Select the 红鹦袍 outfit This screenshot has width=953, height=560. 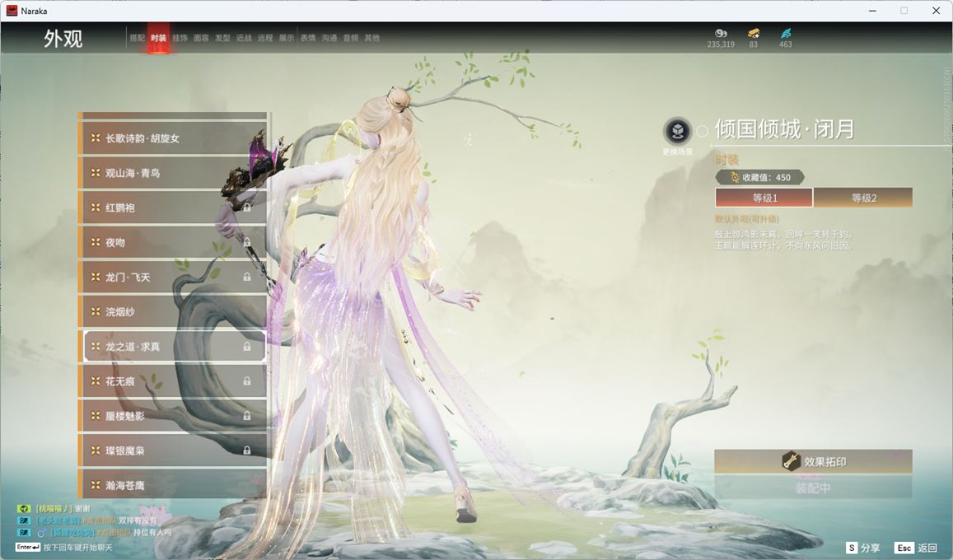pos(173,207)
